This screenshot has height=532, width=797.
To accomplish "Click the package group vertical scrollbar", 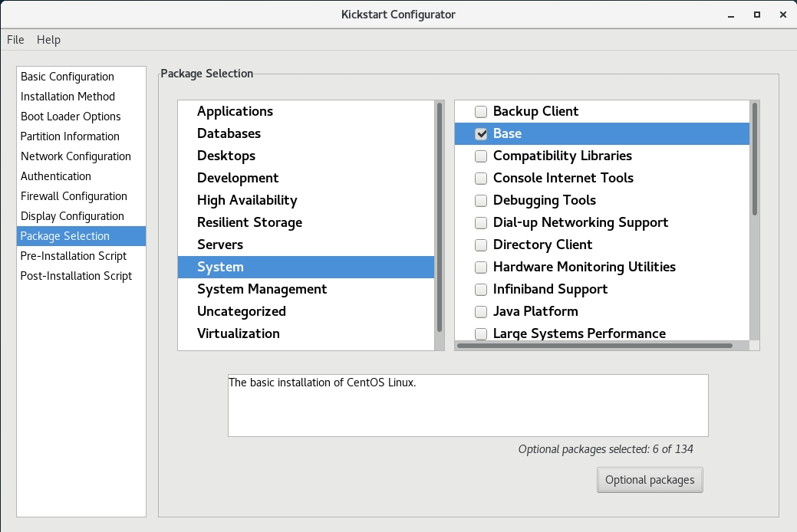I will [x=755, y=159].
